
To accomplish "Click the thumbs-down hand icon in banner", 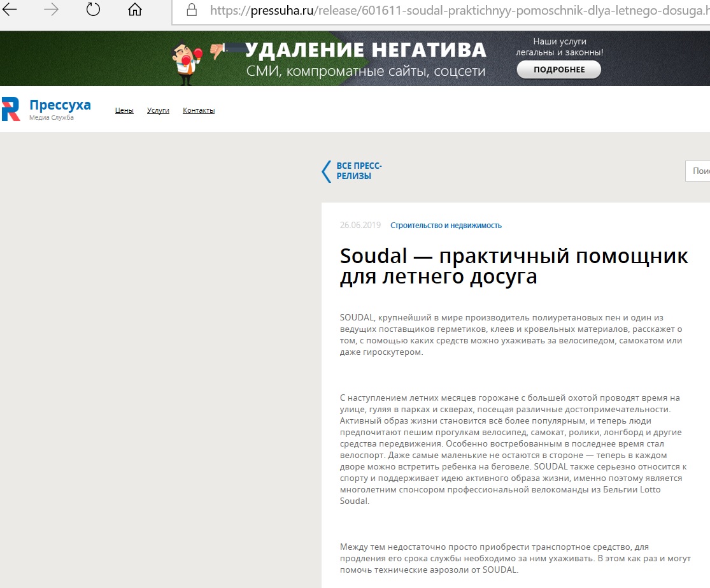I will 218,51.
